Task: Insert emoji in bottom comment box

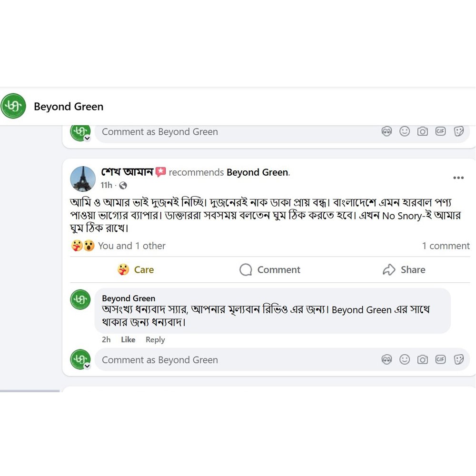Action: [x=404, y=359]
